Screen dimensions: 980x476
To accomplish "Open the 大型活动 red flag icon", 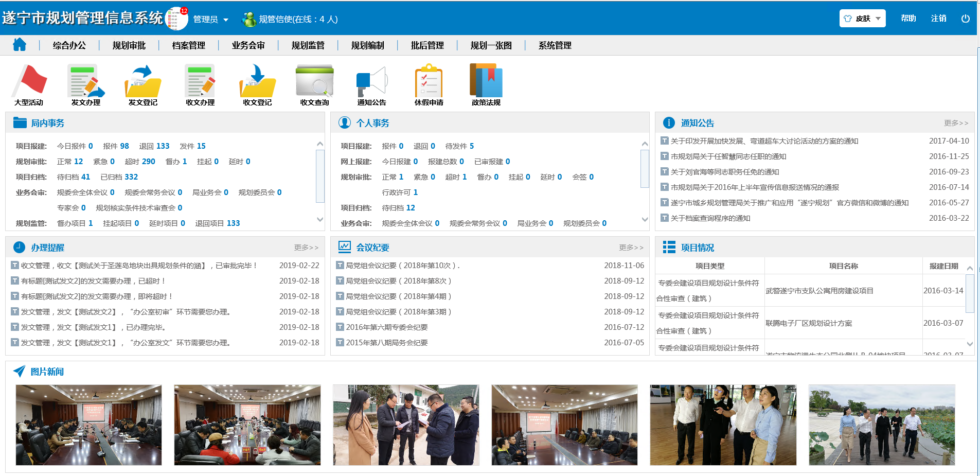I will tap(29, 81).
